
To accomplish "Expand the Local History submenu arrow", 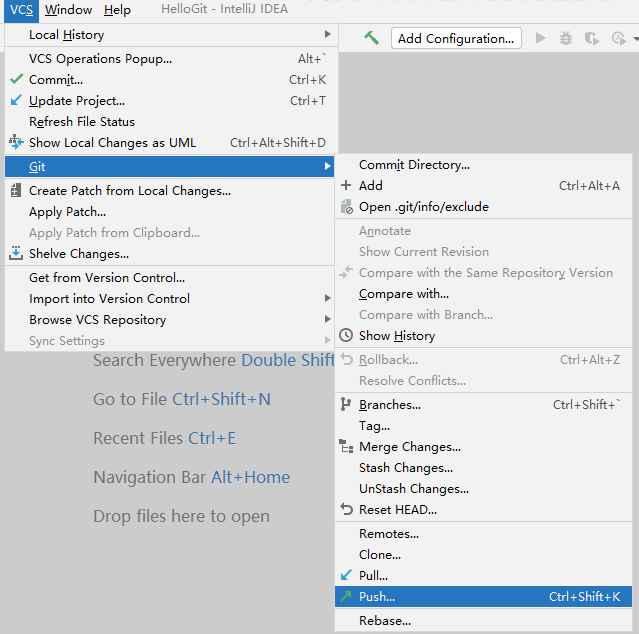I will point(327,34).
